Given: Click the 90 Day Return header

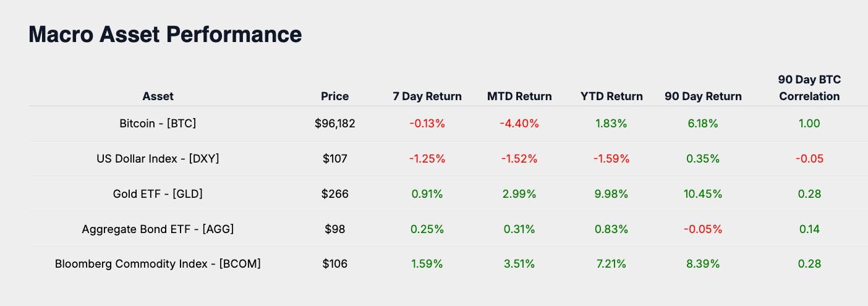Looking at the screenshot, I should point(703,96).
